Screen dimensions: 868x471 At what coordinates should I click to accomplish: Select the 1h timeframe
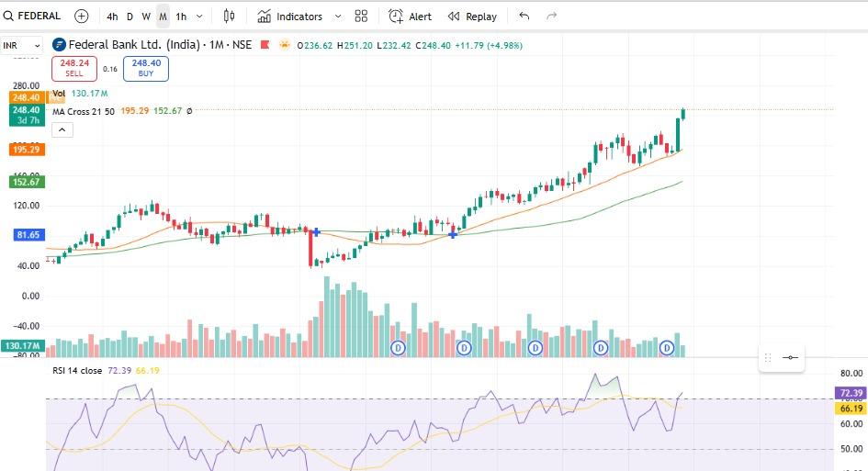[181, 17]
